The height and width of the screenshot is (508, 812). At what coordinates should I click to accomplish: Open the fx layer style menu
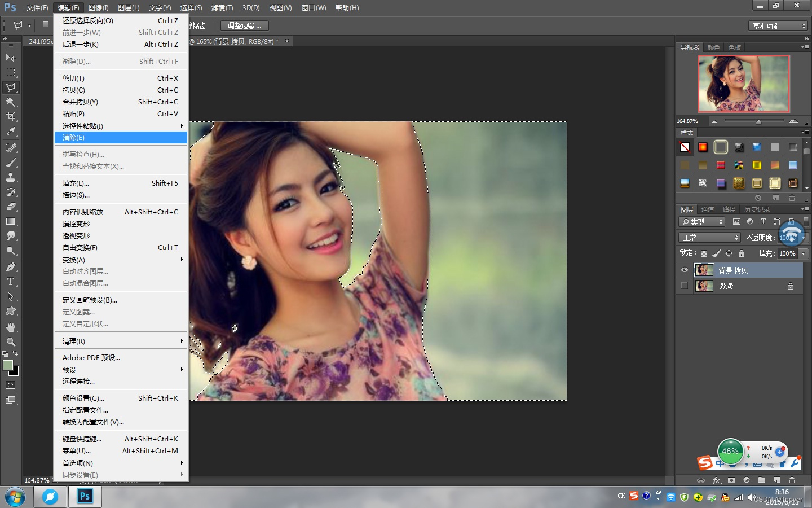[x=717, y=480]
